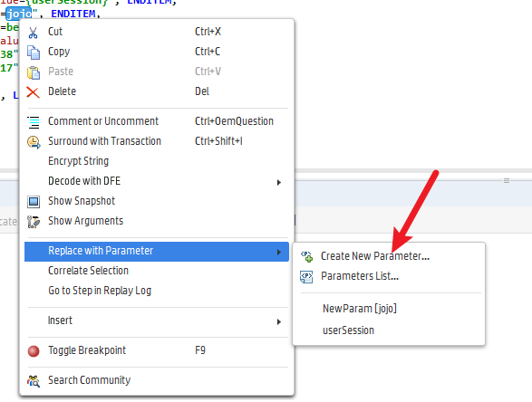Choose Correlate Selection
532x402 pixels.
click(x=157, y=271)
